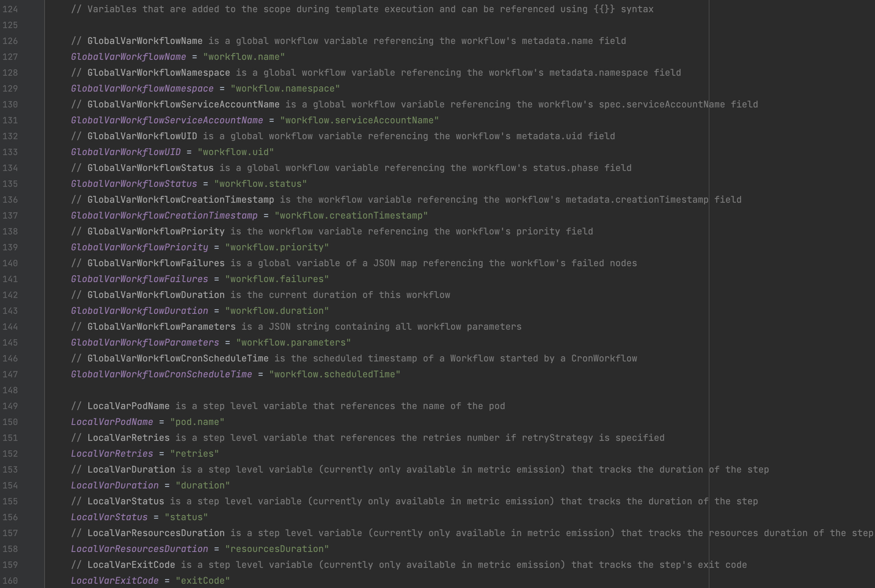Click the GlobalVarWorkflowDuration constant declaration
Image resolution: width=875 pixels, height=588 pixels.
[x=139, y=311]
